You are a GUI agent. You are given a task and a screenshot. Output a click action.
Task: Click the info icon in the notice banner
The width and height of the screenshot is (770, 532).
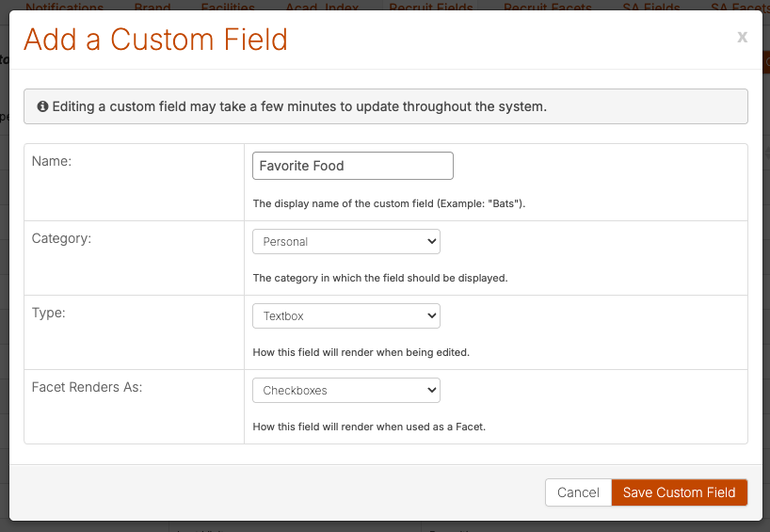[x=42, y=106]
